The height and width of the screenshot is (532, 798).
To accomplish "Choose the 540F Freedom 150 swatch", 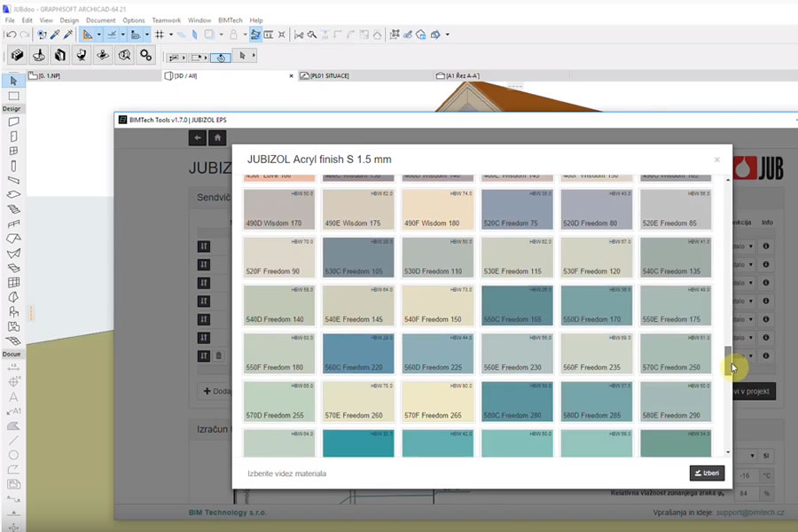I will pos(438,305).
